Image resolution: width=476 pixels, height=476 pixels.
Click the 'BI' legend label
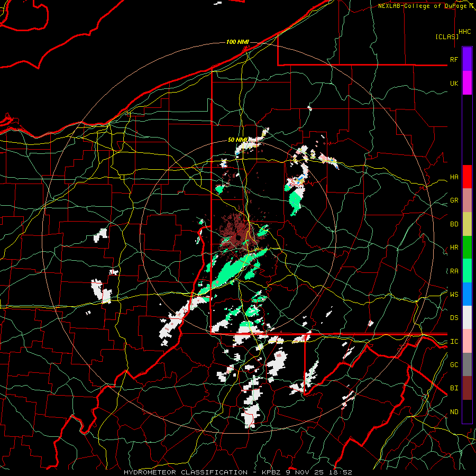click(454, 388)
